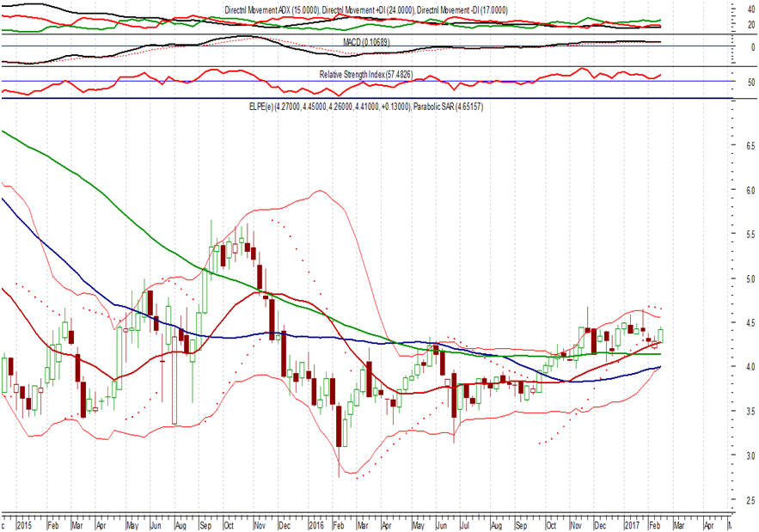Click the ELPE(e) price and Parabolic SAR title
759x532 pixels.
pos(366,107)
